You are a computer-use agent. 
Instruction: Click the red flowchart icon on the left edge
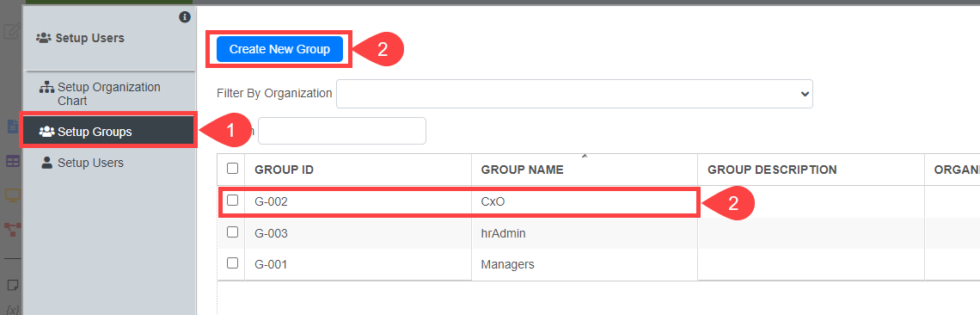[13, 229]
